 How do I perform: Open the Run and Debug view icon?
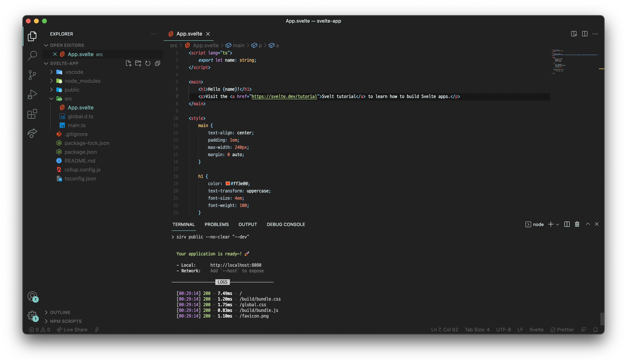coord(32,94)
